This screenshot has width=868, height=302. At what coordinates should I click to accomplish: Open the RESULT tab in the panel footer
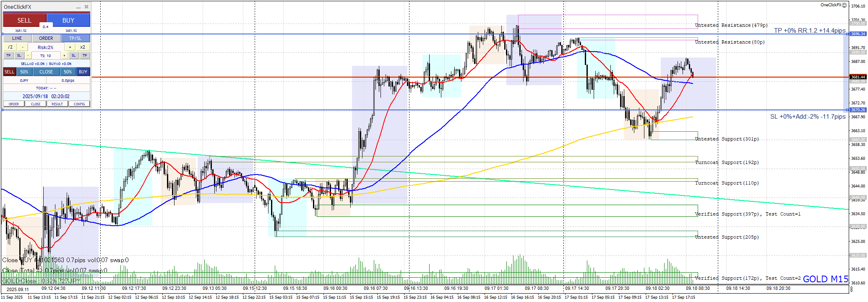click(x=57, y=104)
